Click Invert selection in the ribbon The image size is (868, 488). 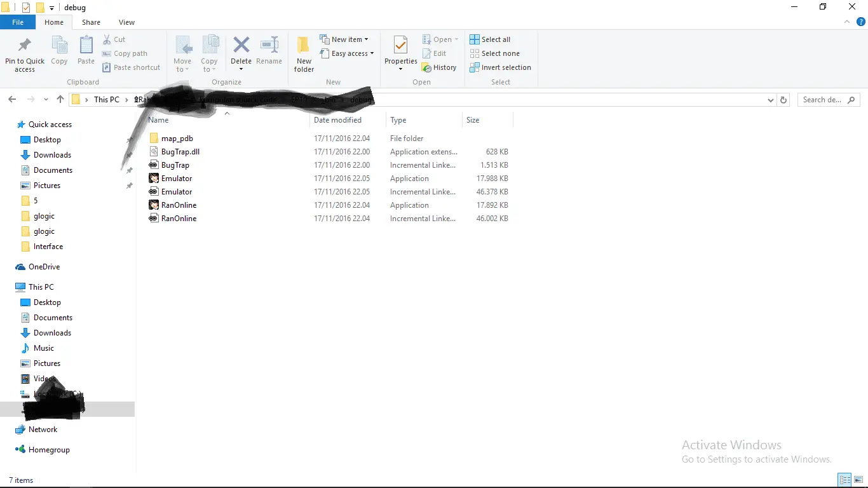point(500,67)
